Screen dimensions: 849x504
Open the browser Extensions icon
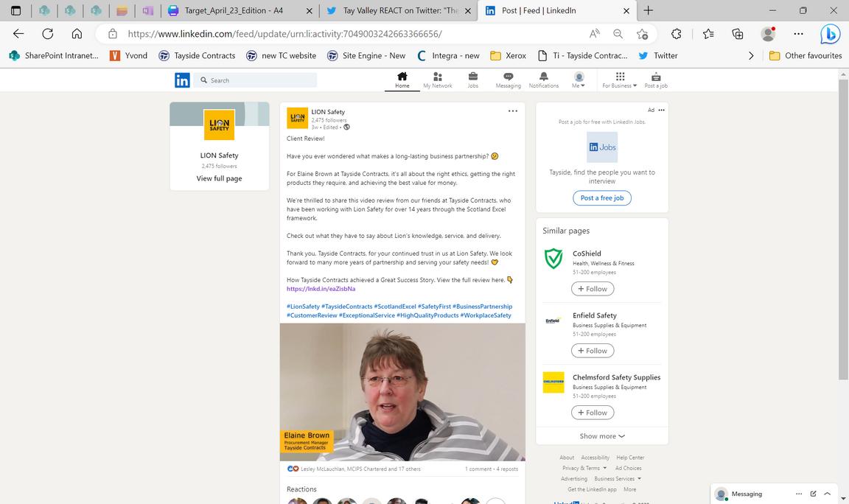click(x=677, y=34)
